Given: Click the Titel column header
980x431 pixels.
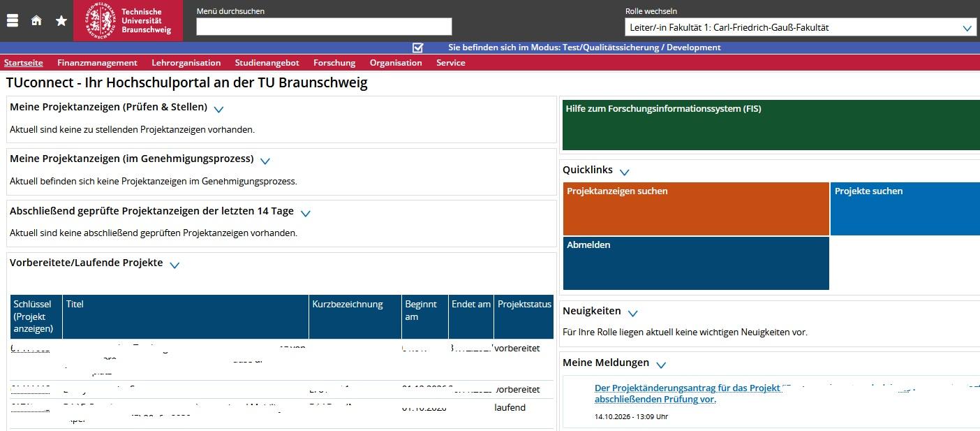Looking at the screenshot, I should coord(186,316).
